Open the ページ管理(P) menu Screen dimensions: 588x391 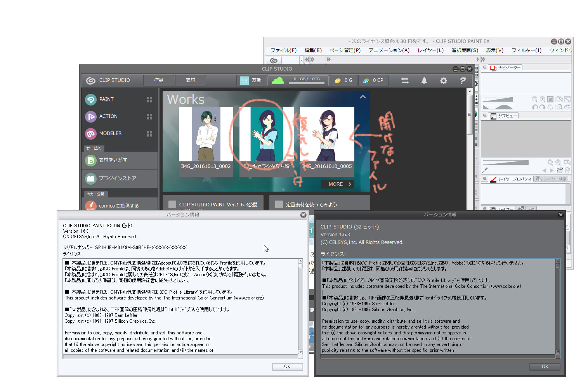click(345, 50)
